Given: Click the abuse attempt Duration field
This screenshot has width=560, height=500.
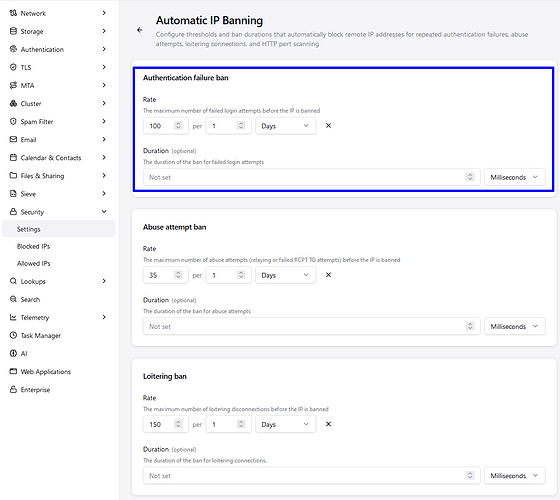Looking at the screenshot, I should tap(312, 326).
